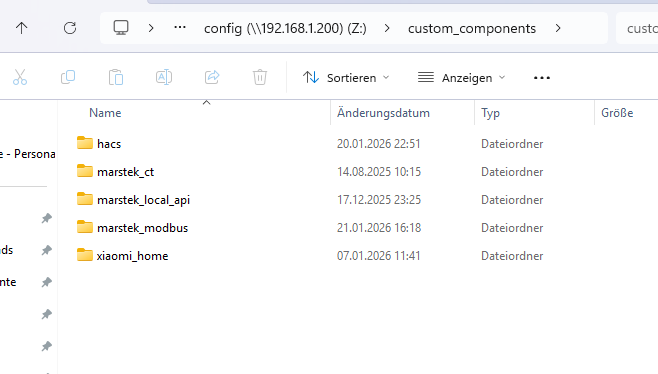Open the Anzeigen view dropdown

pyautogui.click(x=462, y=78)
